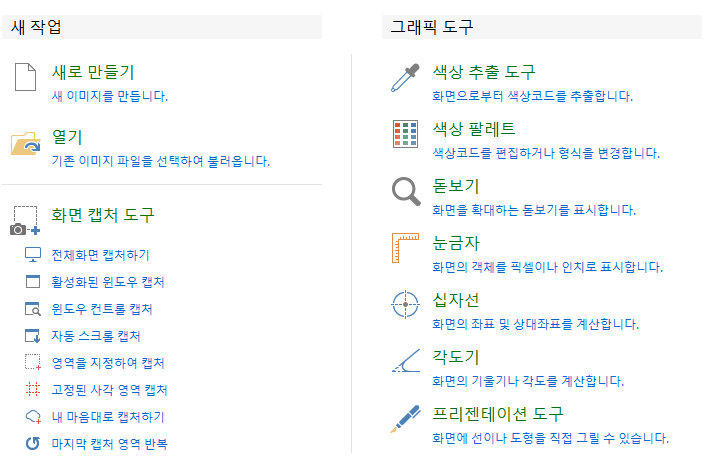Select the eyedropper icon for 색상 추출 도구
This screenshot has height=471, width=707.
point(405,78)
